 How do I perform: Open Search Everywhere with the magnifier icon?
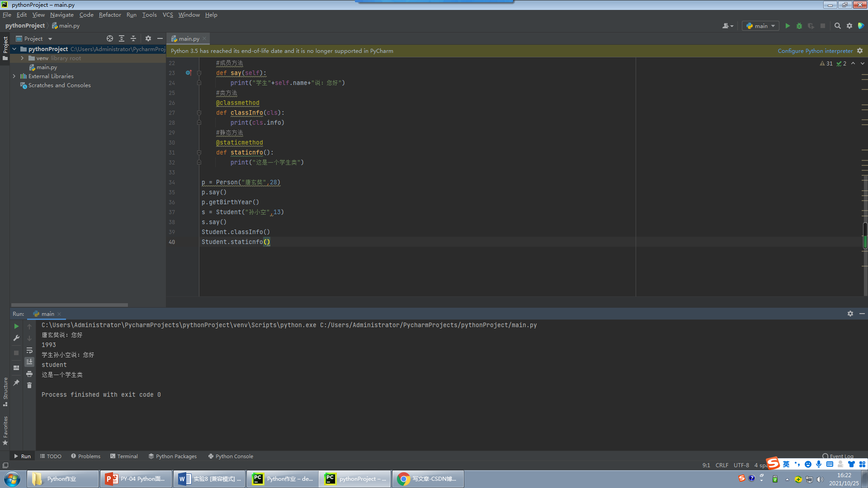837,26
